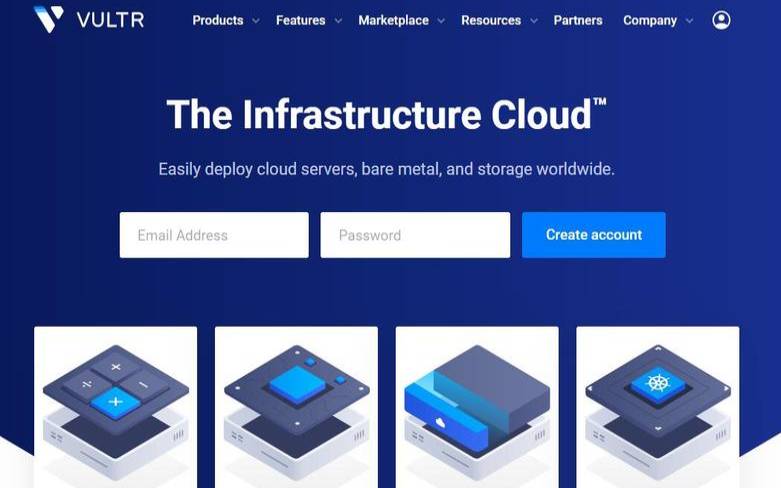
Task: Click the Vultr logo icon
Action: (x=48, y=20)
